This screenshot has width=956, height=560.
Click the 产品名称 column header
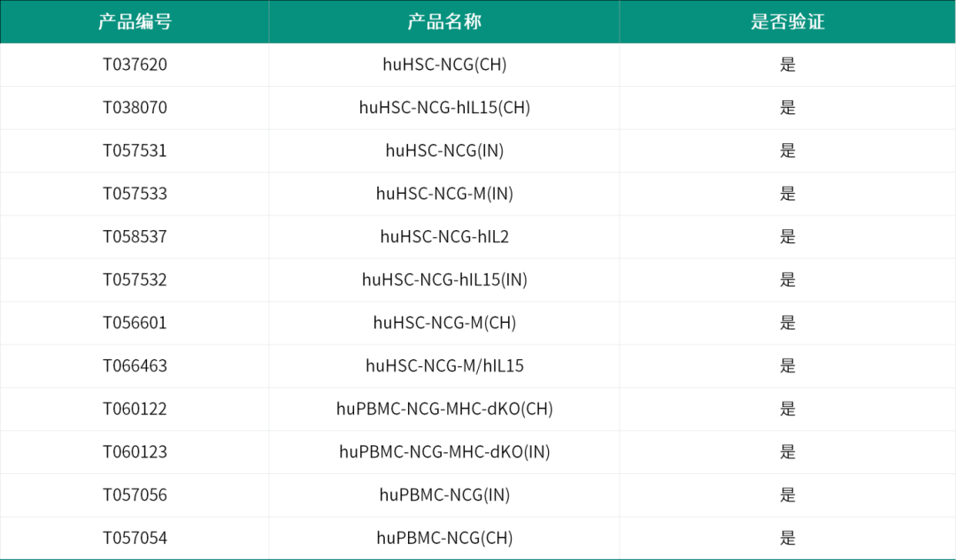click(x=444, y=22)
